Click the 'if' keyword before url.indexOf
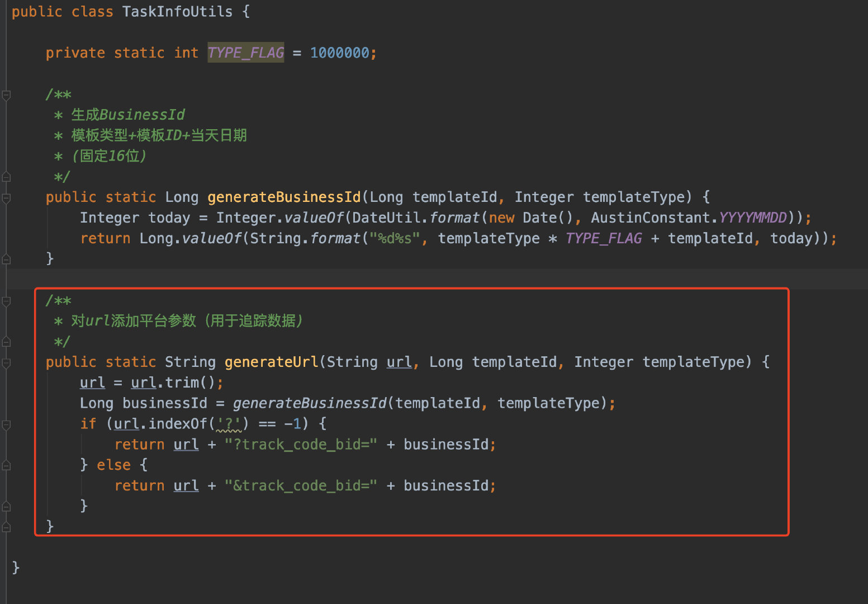Viewport: 868px width, 604px height. (88, 424)
